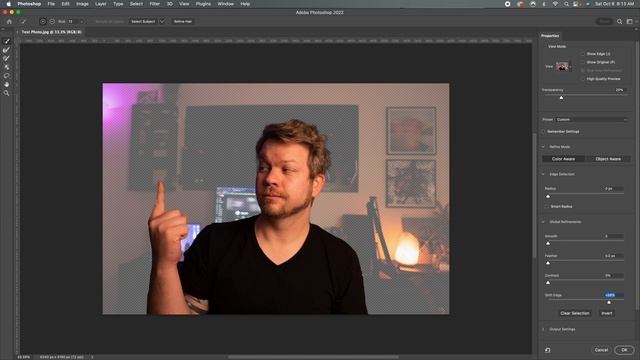This screenshot has width=640, height=360.
Task: Click the reset workspace arrow icon
Action: [548, 350]
